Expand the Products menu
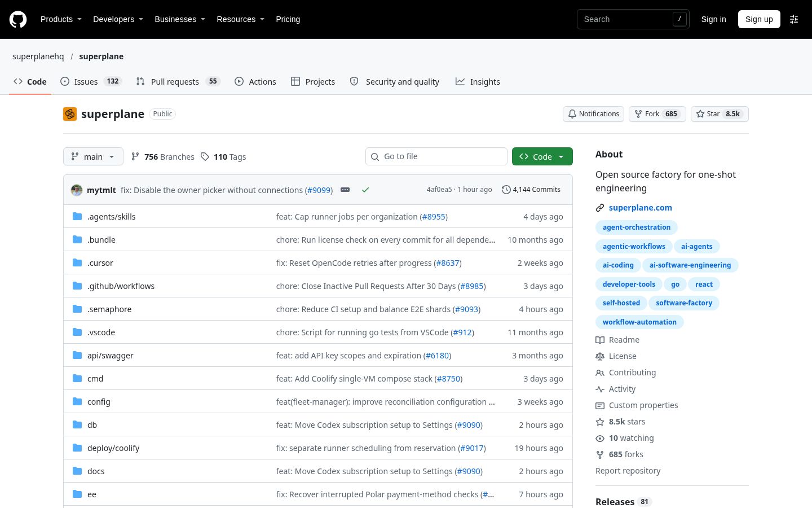Screen dimensions: 812x508 click(x=61, y=19)
